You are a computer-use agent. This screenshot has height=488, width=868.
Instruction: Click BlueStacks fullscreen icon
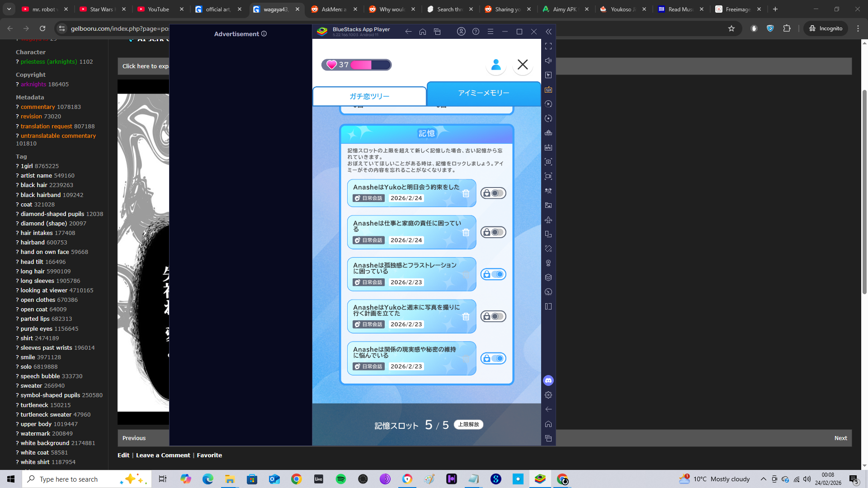click(548, 46)
